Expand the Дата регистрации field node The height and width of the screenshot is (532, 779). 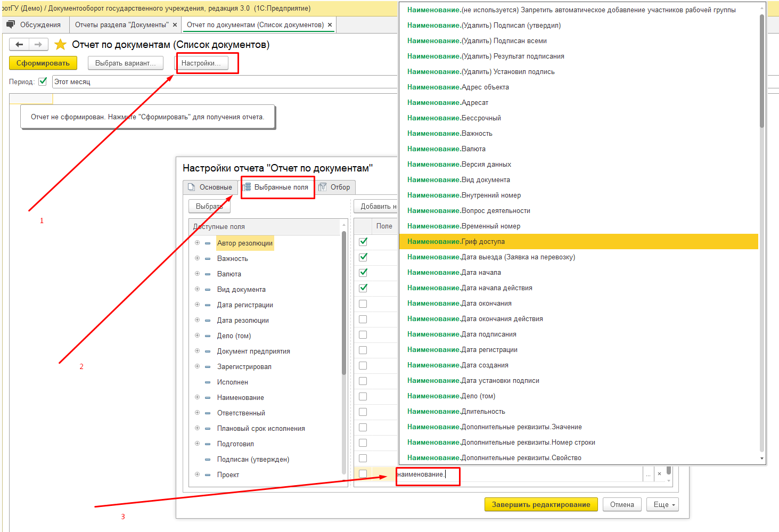pos(197,305)
